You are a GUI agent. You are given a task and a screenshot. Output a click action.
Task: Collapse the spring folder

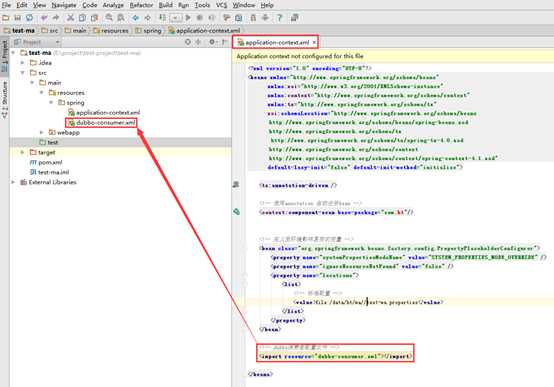click(x=51, y=102)
